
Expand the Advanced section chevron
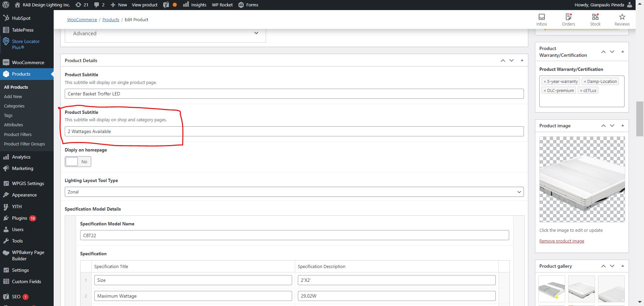tap(256, 33)
